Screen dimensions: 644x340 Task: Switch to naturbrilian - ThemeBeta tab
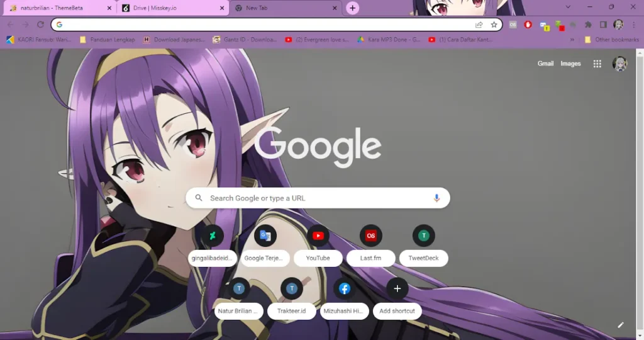coord(58,8)
